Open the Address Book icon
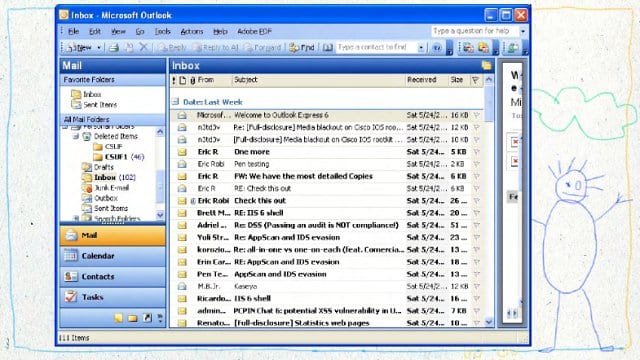This screenshot has height=360, width=640. [327, 48]
